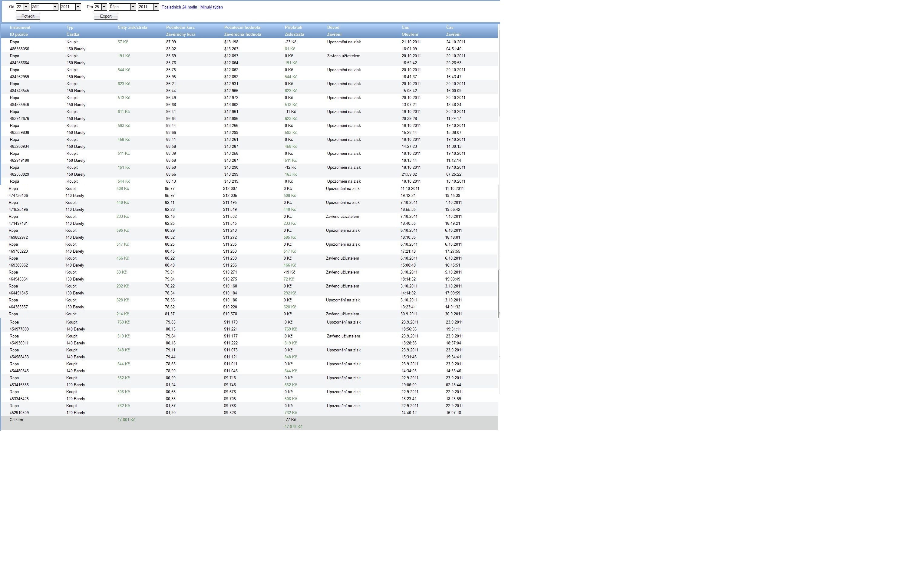Click the Důvod column header
Screen dimensions: 924x578
(x=333, y=28)
